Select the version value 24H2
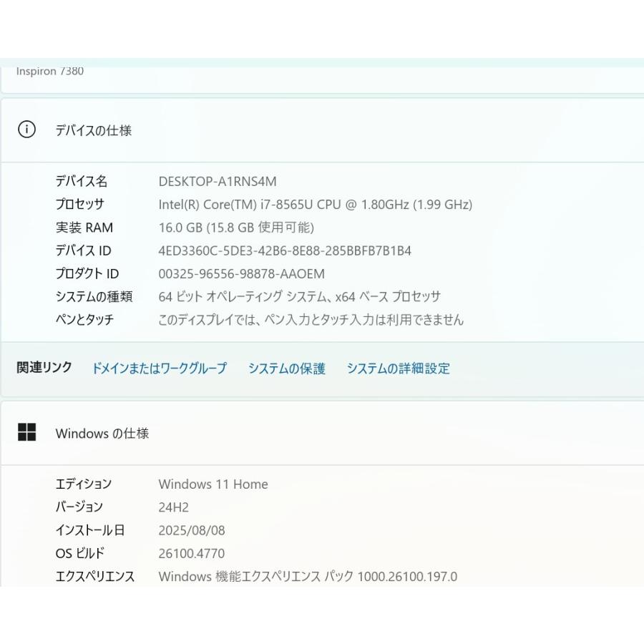Screen dimensions: 644x644 coord(172,507)
